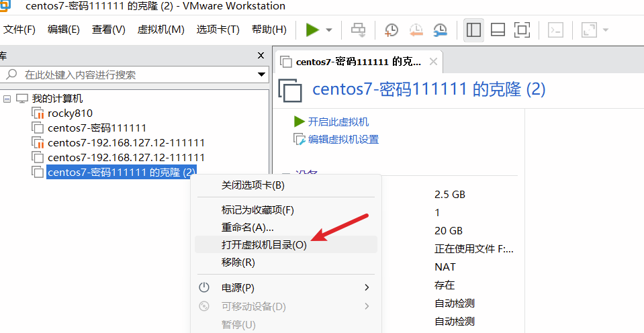Open the search field dropdown arrow

pos(261,75)
